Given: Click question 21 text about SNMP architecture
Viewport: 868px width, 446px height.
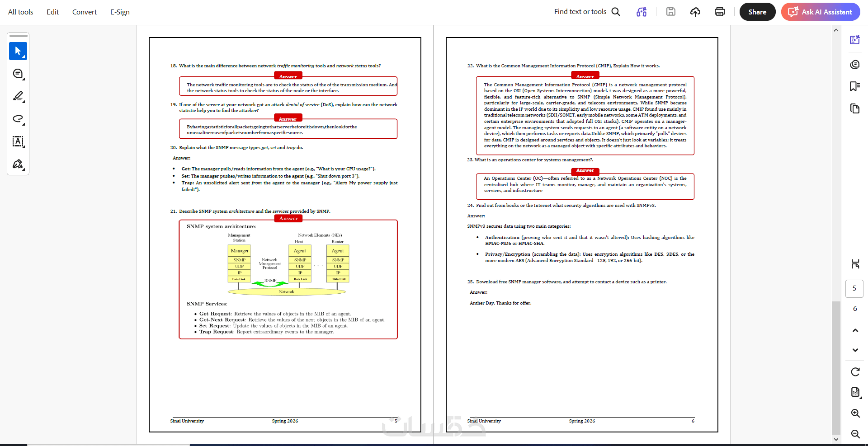Looking at the screenshot, I should pyautogui.click(x=255, y=211).
